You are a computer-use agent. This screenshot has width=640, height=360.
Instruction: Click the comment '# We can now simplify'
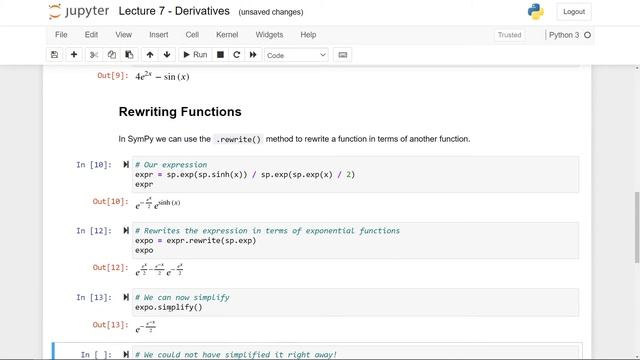(x=182, y=297)
